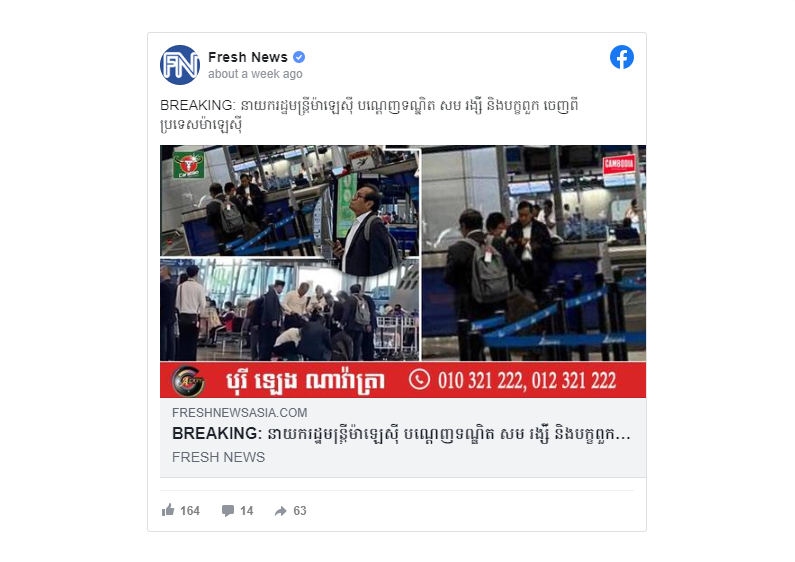795x562 pixels.
Task: Click the share arrow icon
Action: 280,511
